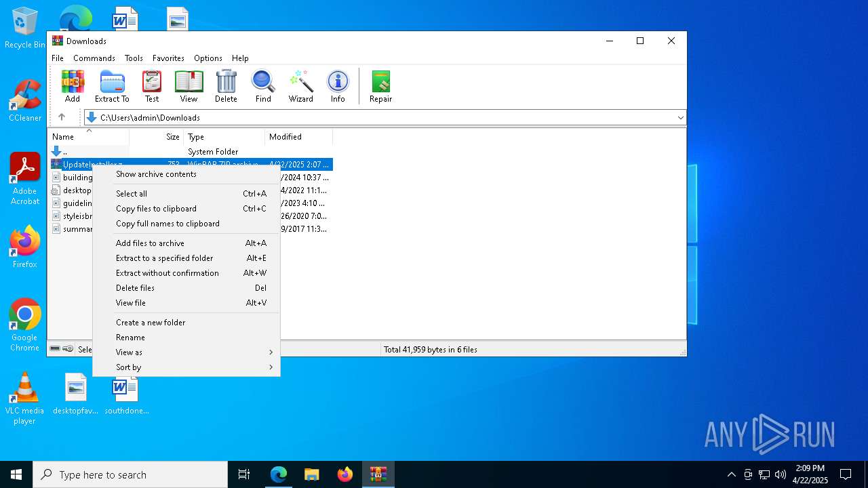The width and height of the screenshot is (868, 488).
Task: Open the notification center icon
Action: coord(846,474)
